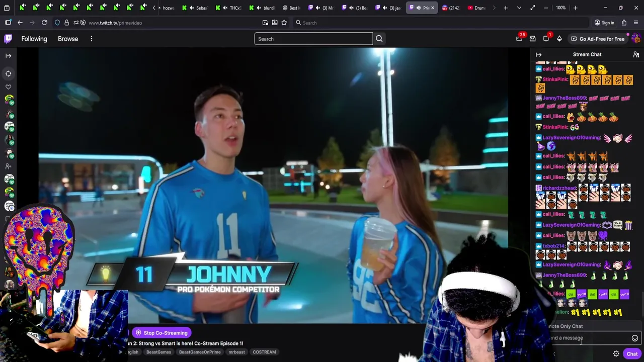
Task: Switch to the hozwe browser tab
Action: tap(168, 8)
